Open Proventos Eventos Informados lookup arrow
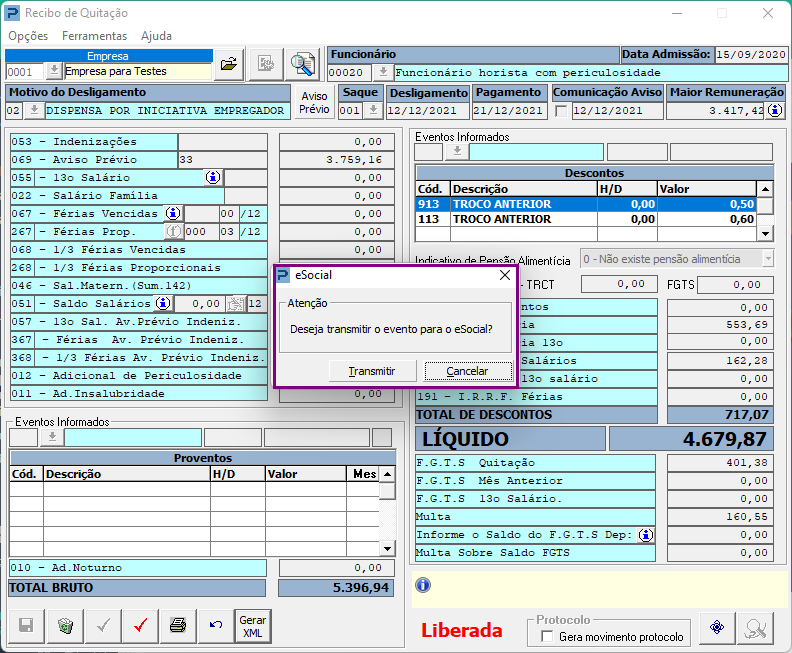The width and height of the screenshot is (792, 653). click(x=52, y=437)
